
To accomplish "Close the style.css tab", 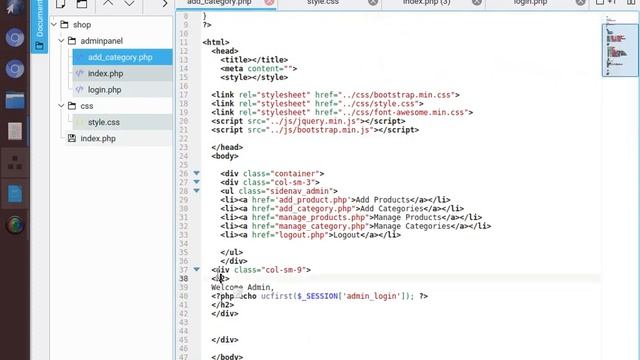I will [373, 2].
